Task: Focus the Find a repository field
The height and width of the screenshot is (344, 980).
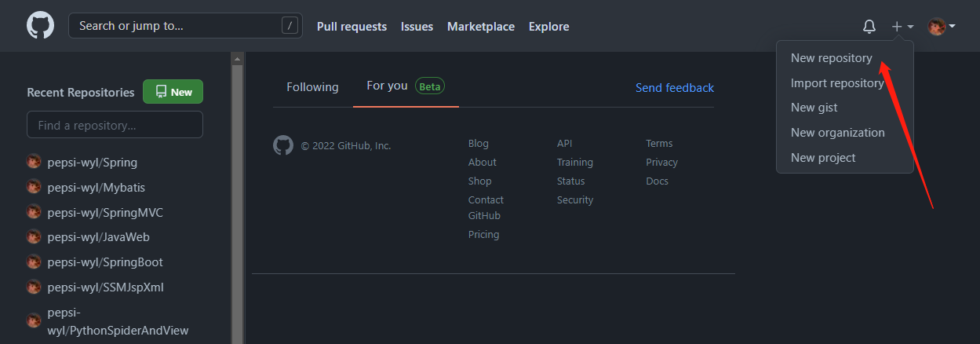Action: [115, 125]
